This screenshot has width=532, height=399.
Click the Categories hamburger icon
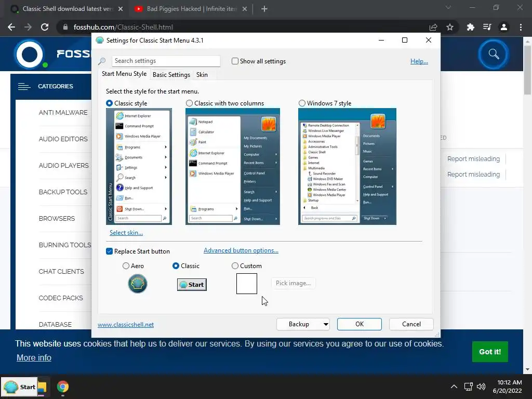pyautogui.click(x=24, y=87)
